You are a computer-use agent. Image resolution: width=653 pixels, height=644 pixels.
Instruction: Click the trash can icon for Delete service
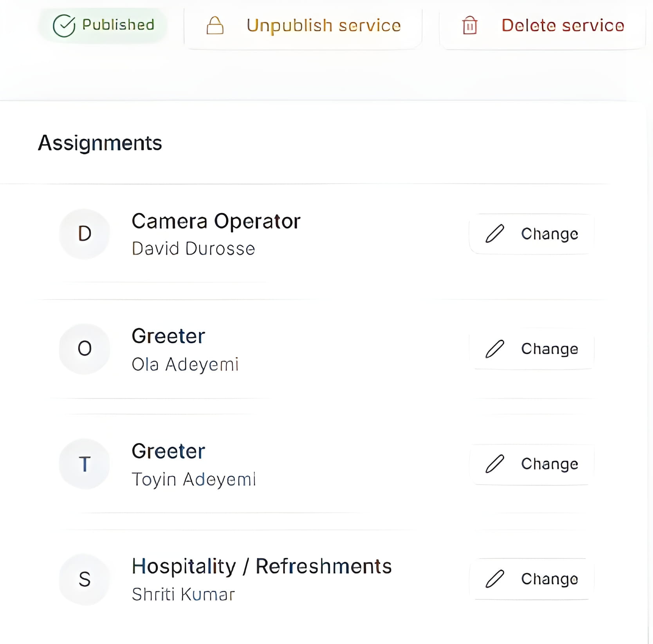(469, 25)
